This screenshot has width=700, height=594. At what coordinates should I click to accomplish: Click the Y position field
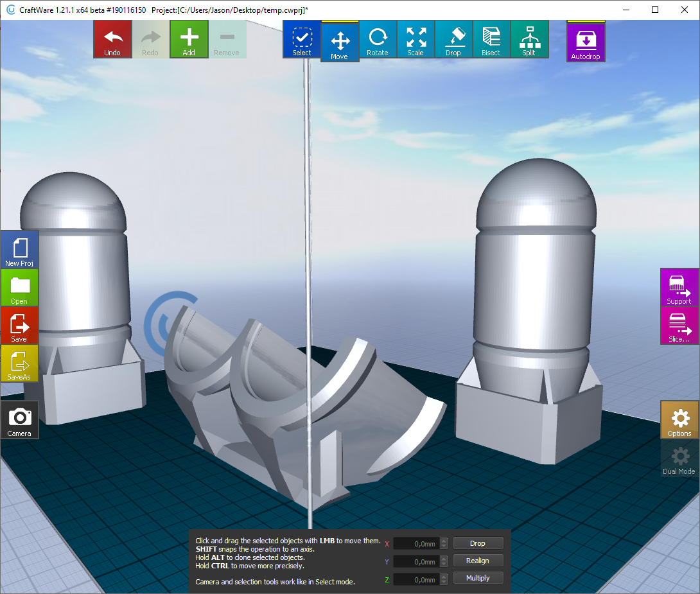point(416,561)
